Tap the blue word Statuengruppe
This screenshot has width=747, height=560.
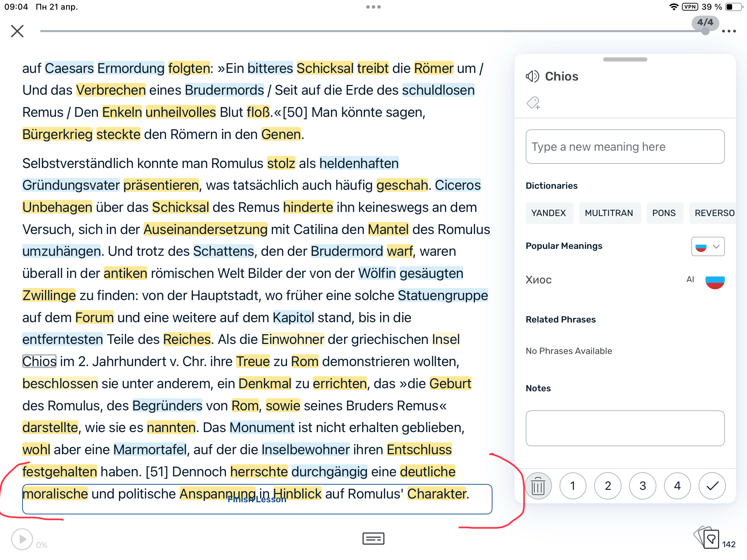443,295
